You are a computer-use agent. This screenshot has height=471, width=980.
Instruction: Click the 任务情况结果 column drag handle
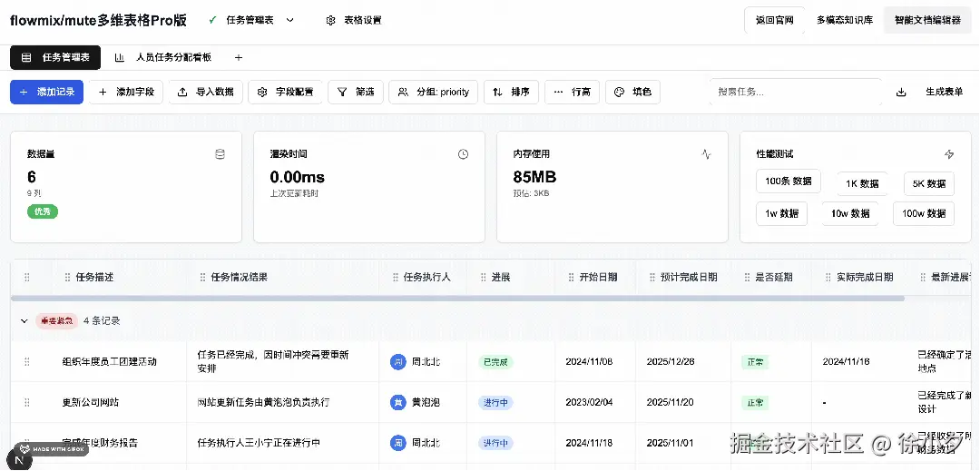point(202,278)
